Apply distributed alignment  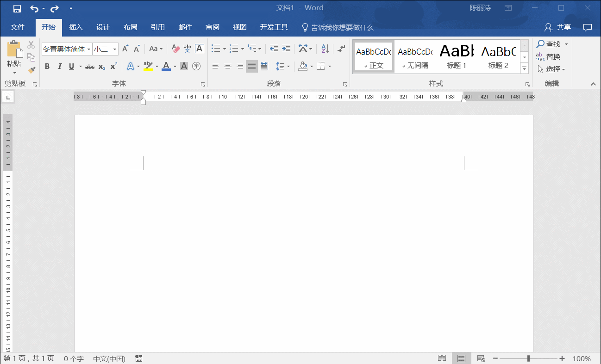coord(264,67)
